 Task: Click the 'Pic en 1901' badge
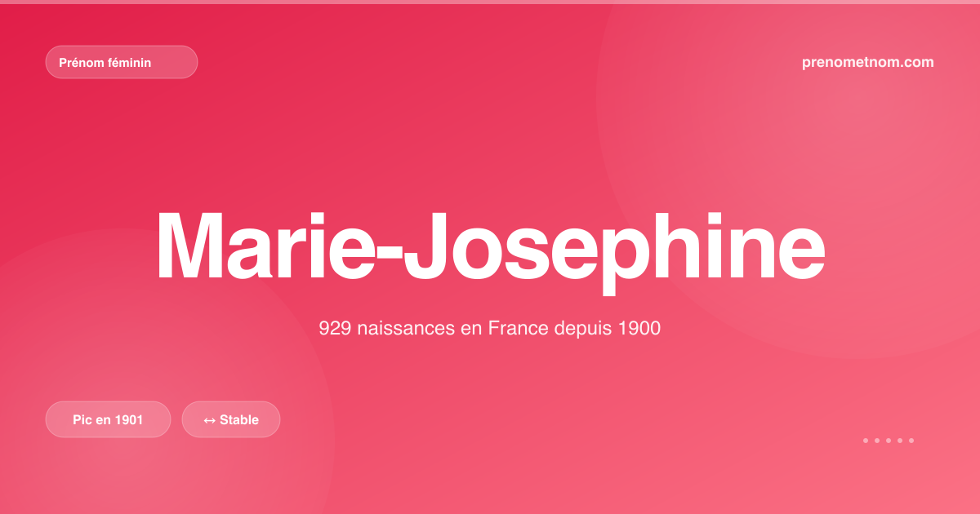coord(108,419)
